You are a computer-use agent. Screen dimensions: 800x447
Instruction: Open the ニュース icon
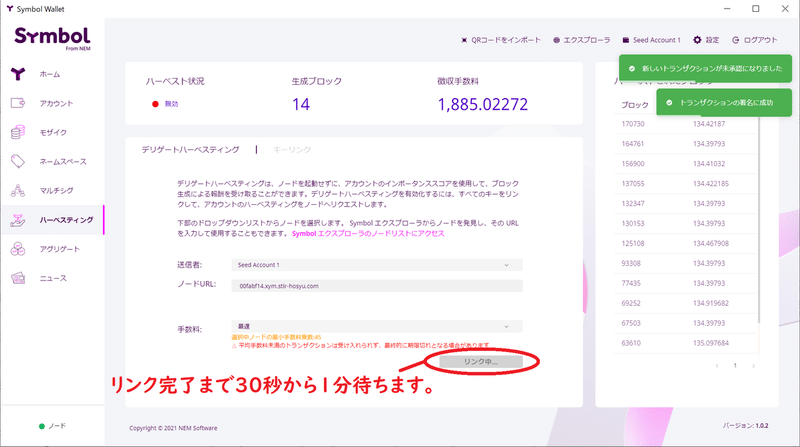point(18,278)
